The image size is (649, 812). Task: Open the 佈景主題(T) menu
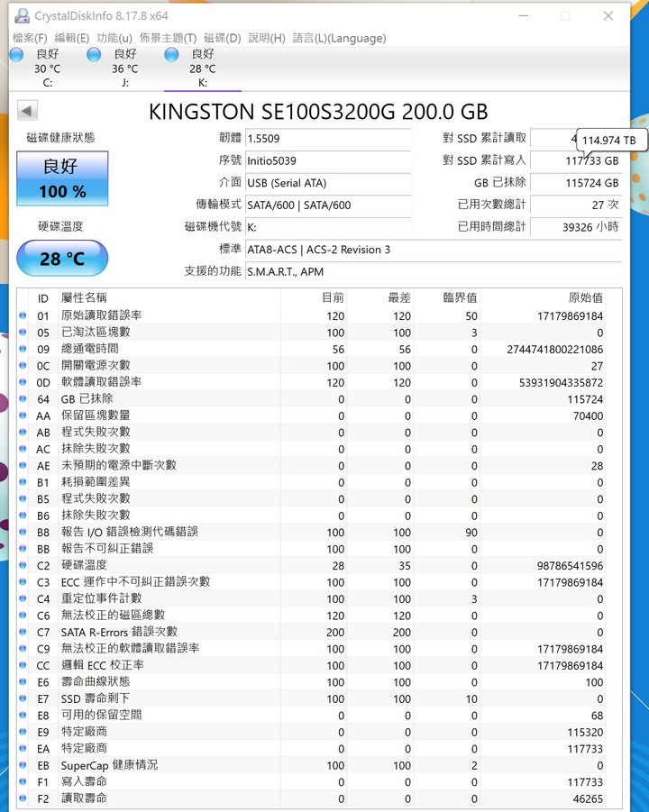pyautogui.click(x=169, y=38)
